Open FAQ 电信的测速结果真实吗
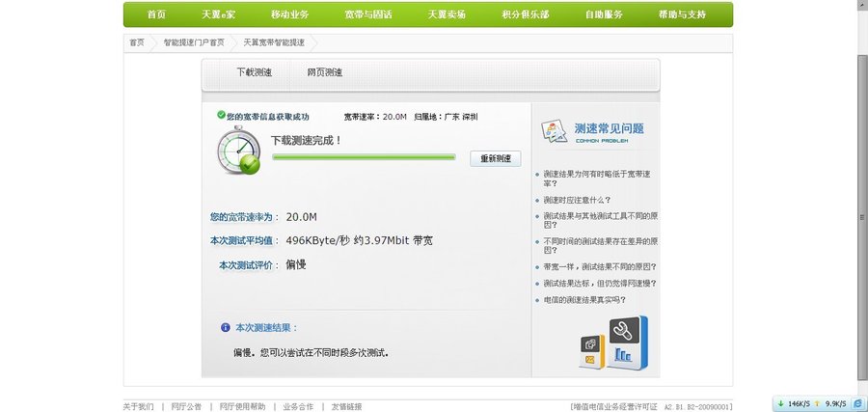This screenshot has width=868, height=412. (584, 300)
